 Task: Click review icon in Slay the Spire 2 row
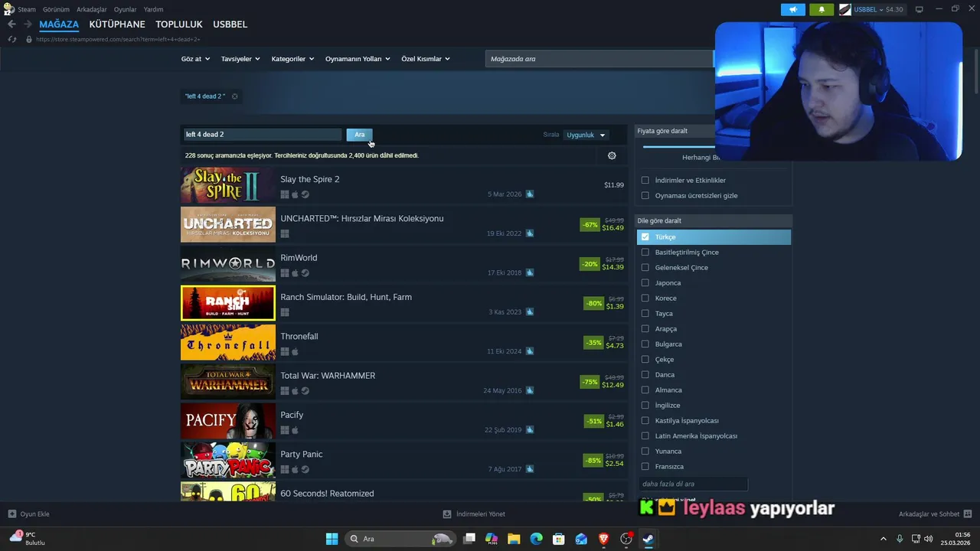tap(530, 194)
